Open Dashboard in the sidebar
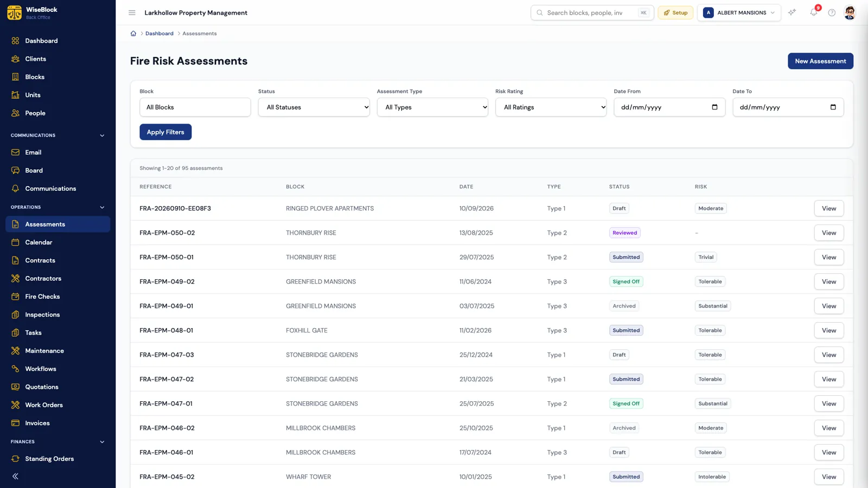The image size is (868, 488). tap(58, 41)
